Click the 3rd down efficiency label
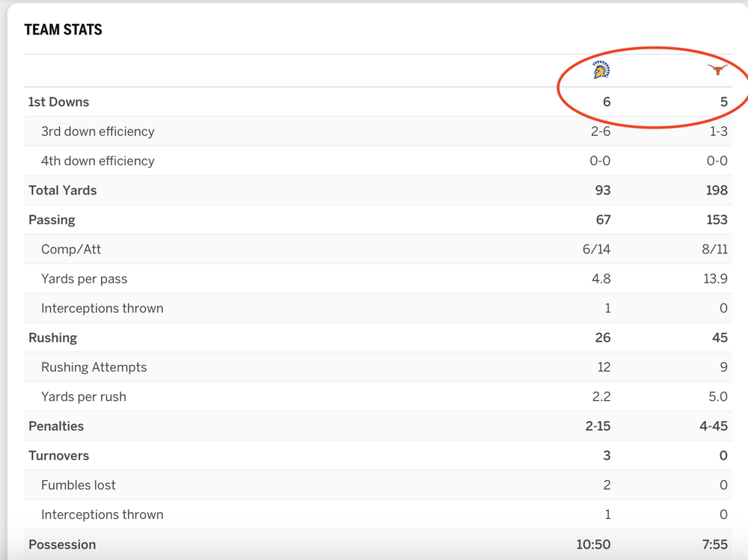This screenshot has width=748, height=560. (x=98, y=132)
